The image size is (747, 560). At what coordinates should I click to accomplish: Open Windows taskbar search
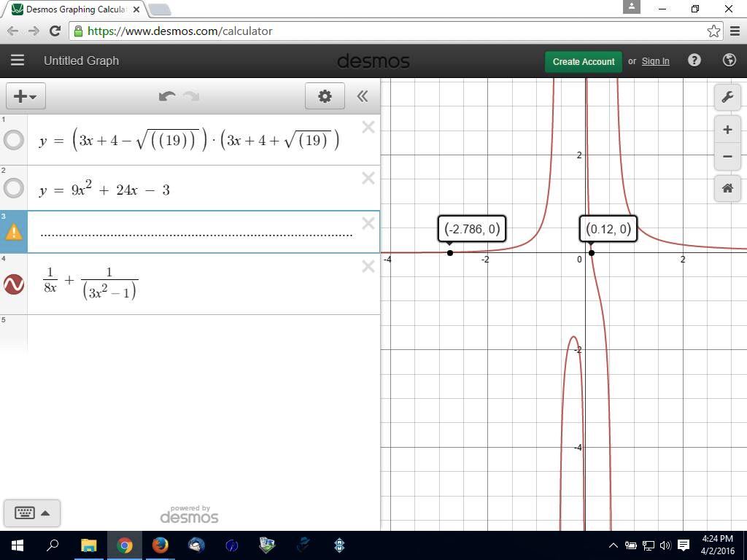tap(53, 545)
